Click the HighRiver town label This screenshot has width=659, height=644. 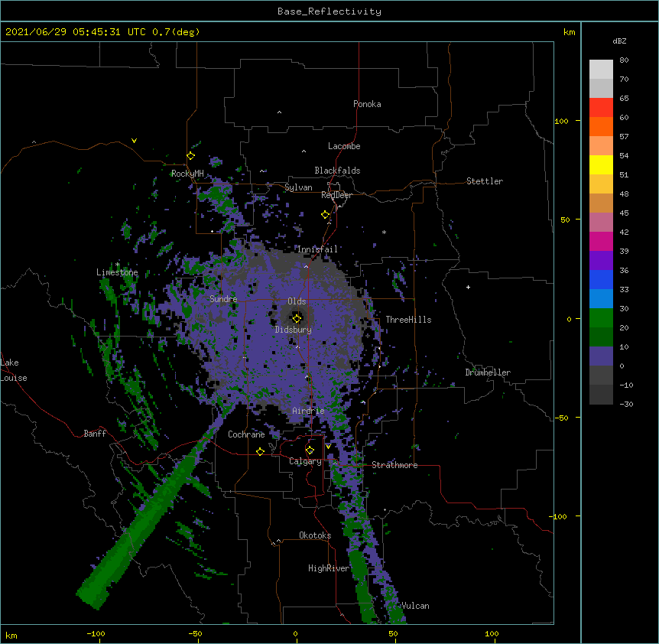(x=329, y=568)
